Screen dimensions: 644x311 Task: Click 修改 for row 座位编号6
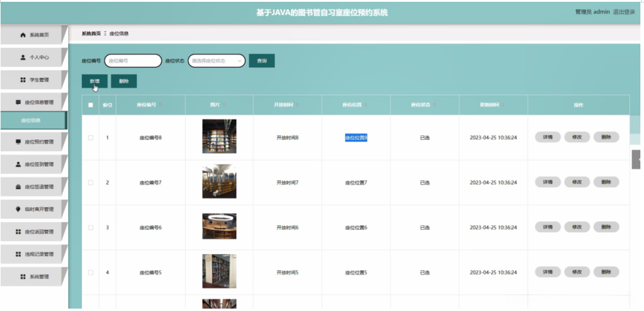click(x=576, y=227)
